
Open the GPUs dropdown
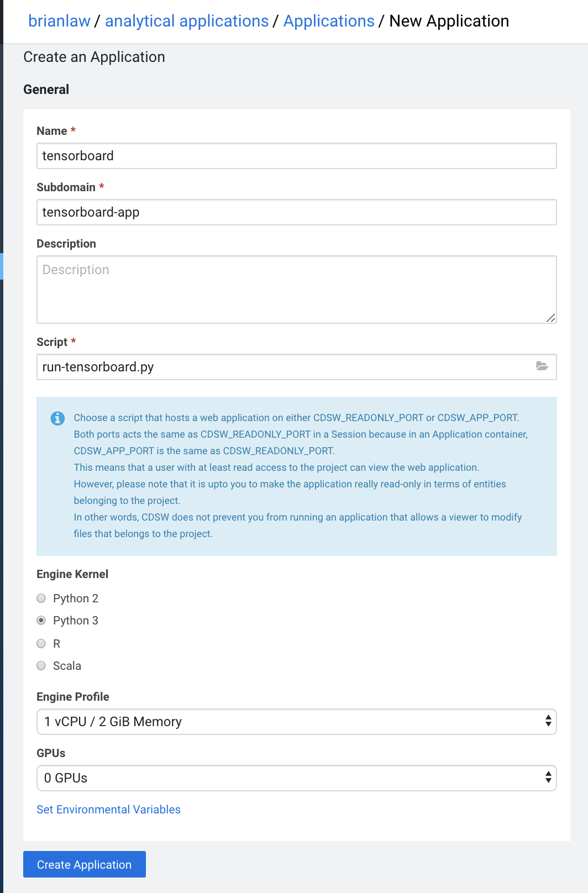coord(296,778)
